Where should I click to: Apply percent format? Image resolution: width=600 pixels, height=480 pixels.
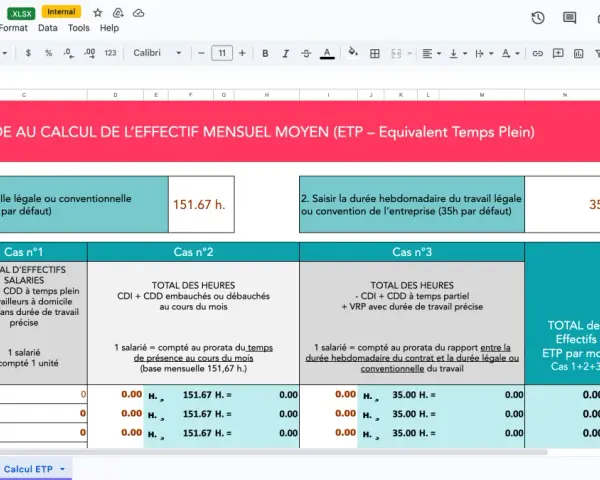pos(48,53)
